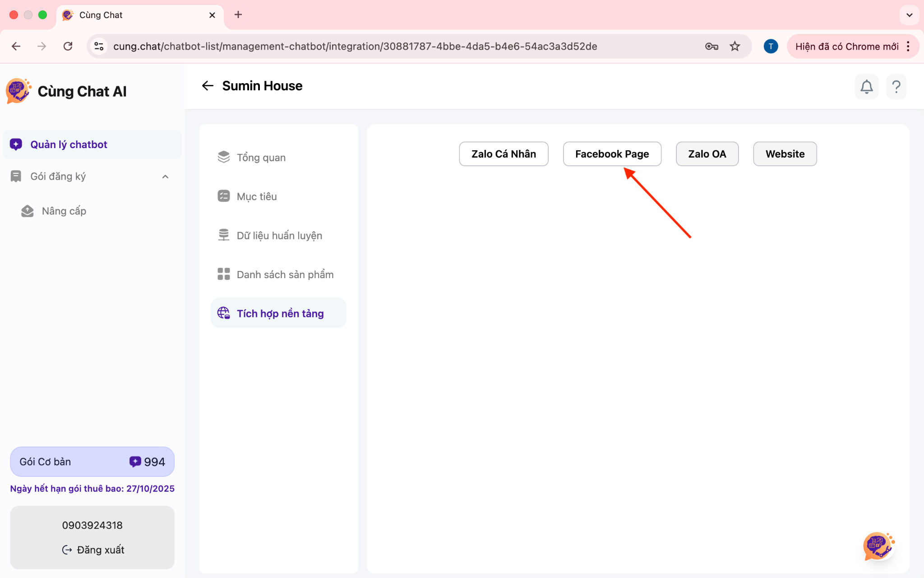Click the password key icon in address bar

coord(711,46)
